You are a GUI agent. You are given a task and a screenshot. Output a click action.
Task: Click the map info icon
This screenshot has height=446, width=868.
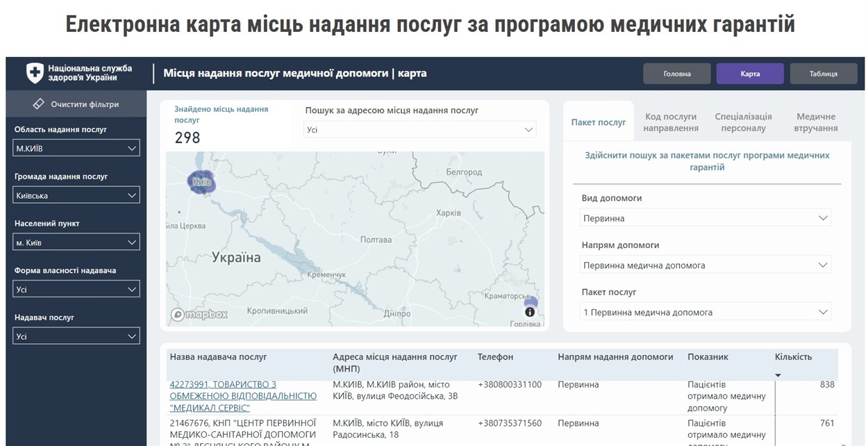click(x=530, y=312)
